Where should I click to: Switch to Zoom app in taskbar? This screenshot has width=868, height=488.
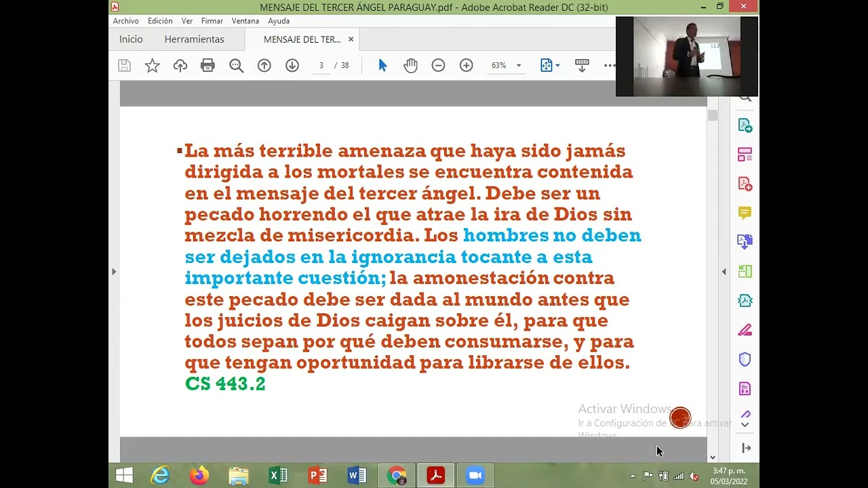(x=475, y=476)
